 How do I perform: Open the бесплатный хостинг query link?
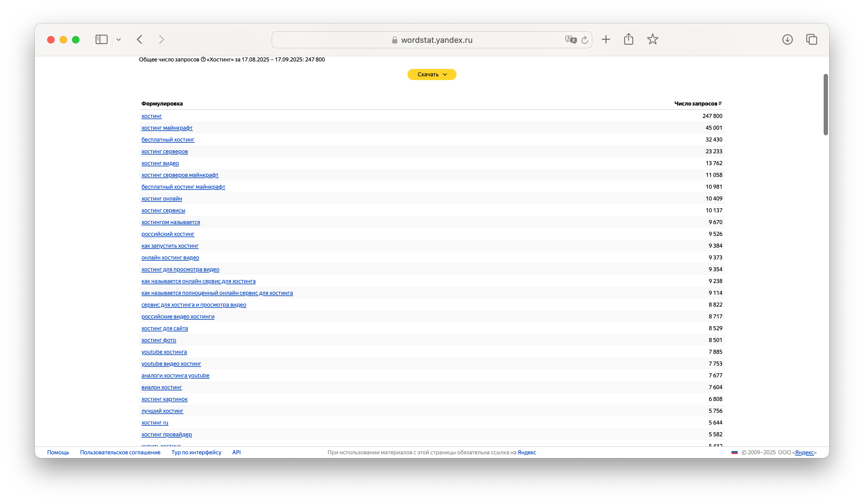click(x=168, y=140)
